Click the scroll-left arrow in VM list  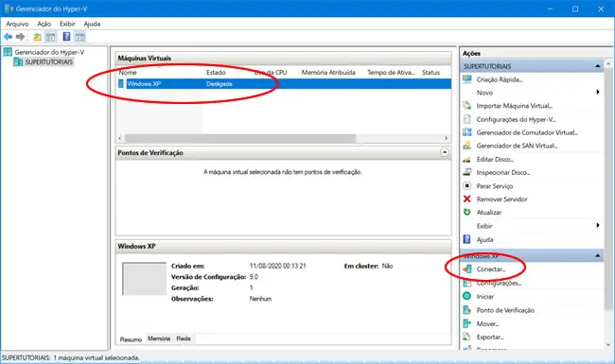point(120,138)
